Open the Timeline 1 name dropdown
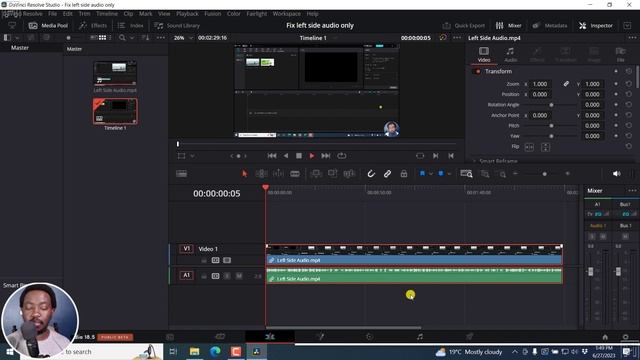 [x=336, y=38]
